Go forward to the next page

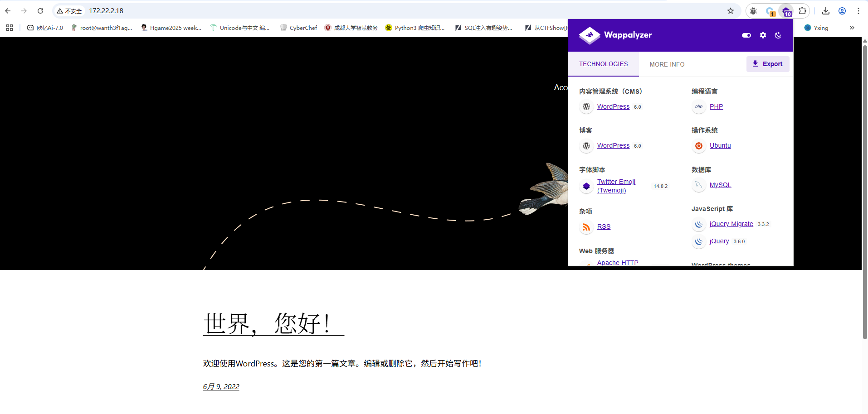tap(24, 11)
